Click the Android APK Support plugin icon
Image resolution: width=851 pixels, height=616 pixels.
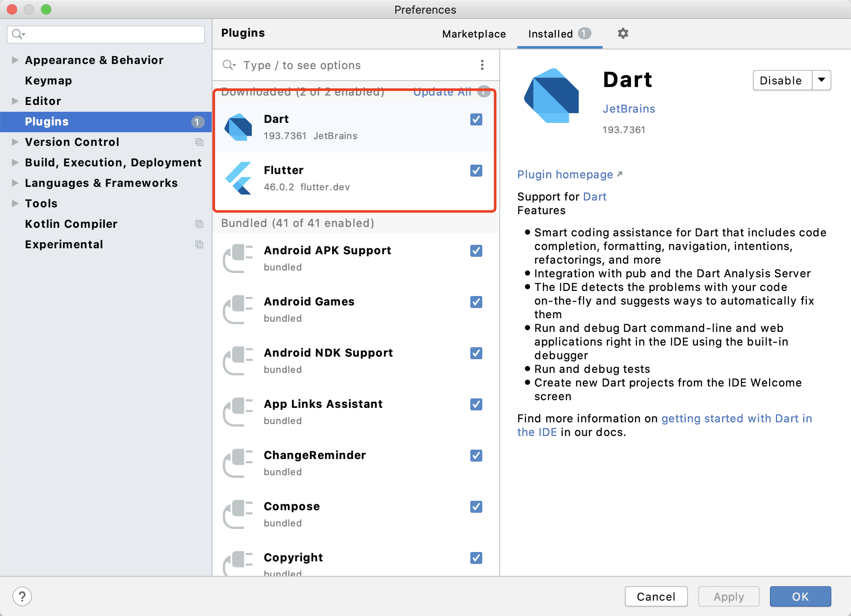238,259
